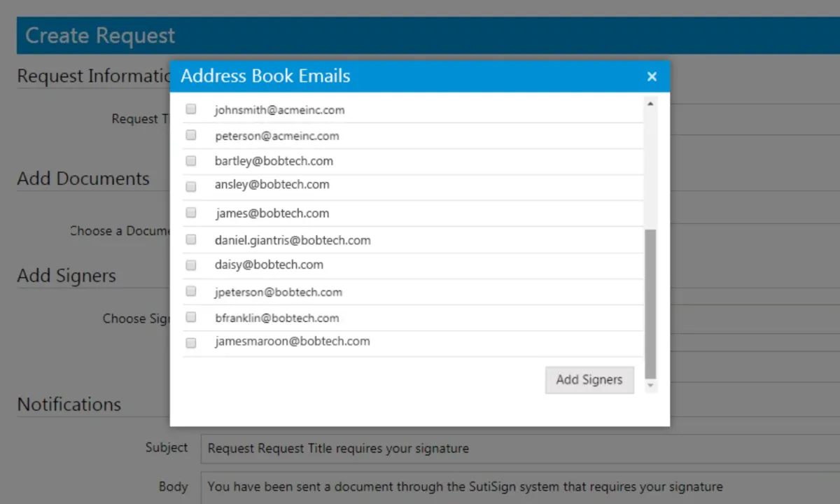Click the Add Signers section heading
Viewport: 840px width, 504px height.
(x=66, y=276)
